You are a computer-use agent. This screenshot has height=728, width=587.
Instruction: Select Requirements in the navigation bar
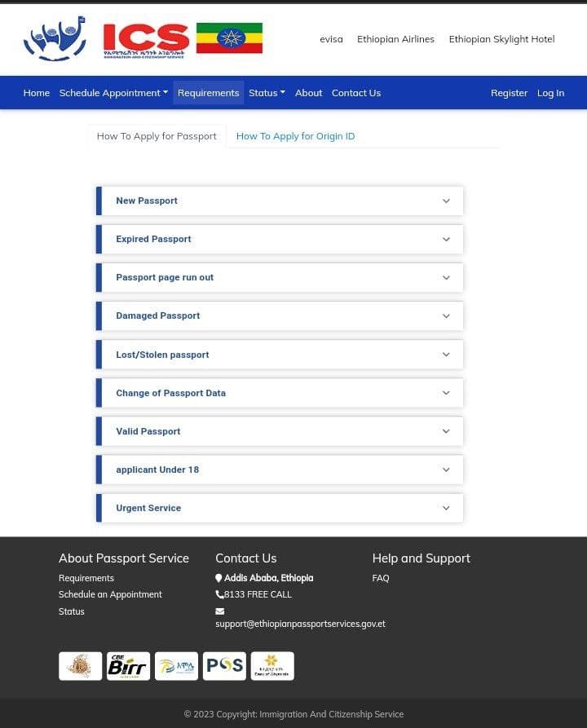209,93
